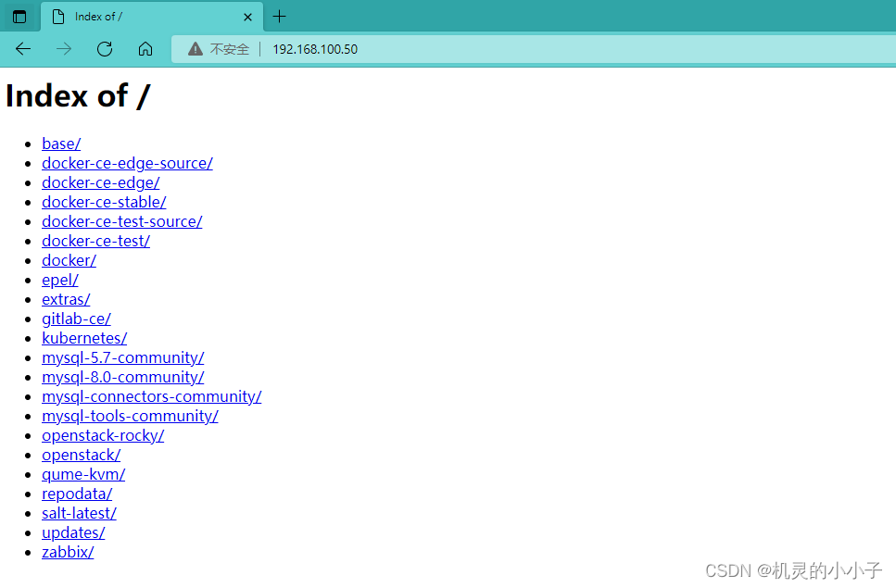Select the 'Index of /' tab
The image size is (896, 588).
151,17
